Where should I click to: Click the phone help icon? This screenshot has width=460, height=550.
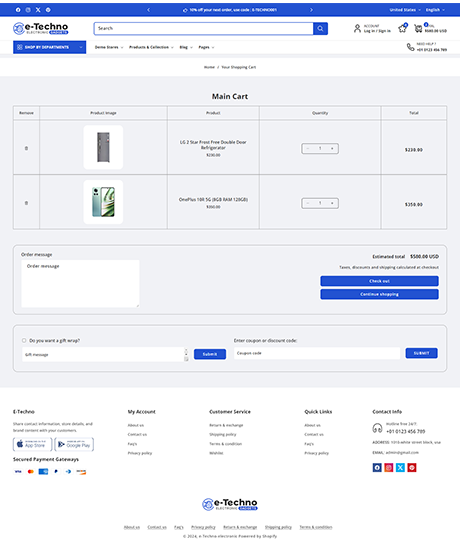(410, 47)
